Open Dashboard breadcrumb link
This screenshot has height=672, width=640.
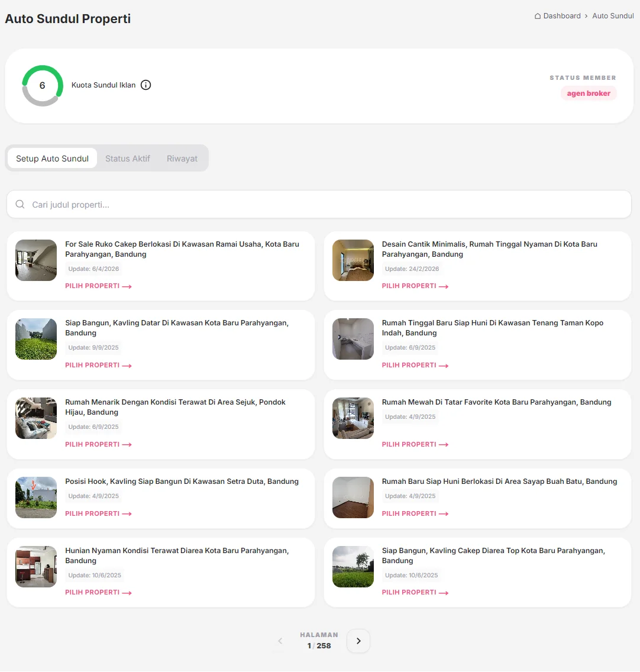coord(562,16)
